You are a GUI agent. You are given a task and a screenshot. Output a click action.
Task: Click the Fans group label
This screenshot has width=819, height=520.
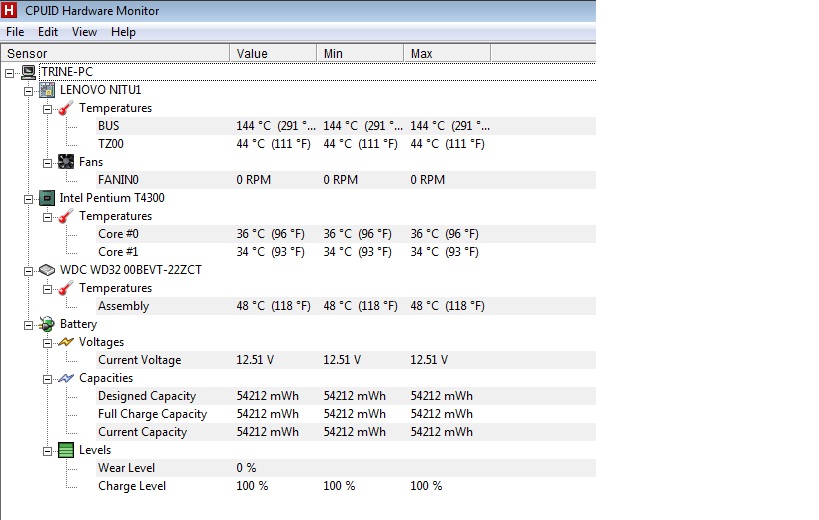91,162
